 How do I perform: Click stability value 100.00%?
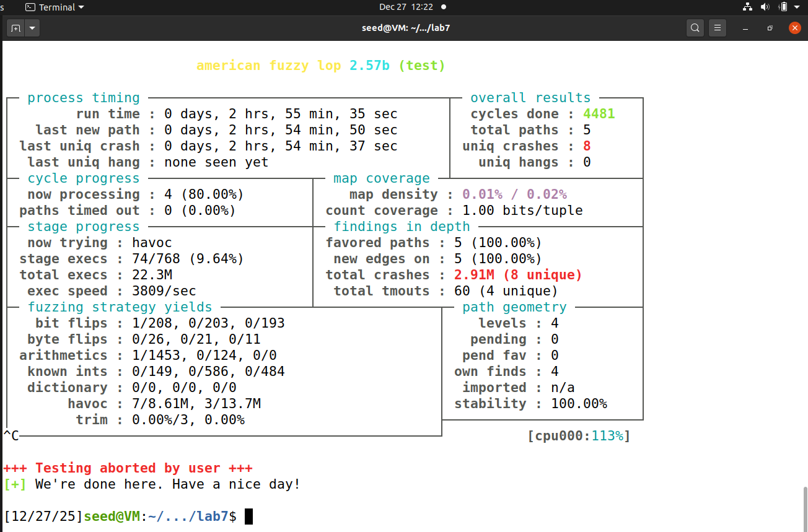[x=579, y=404]
